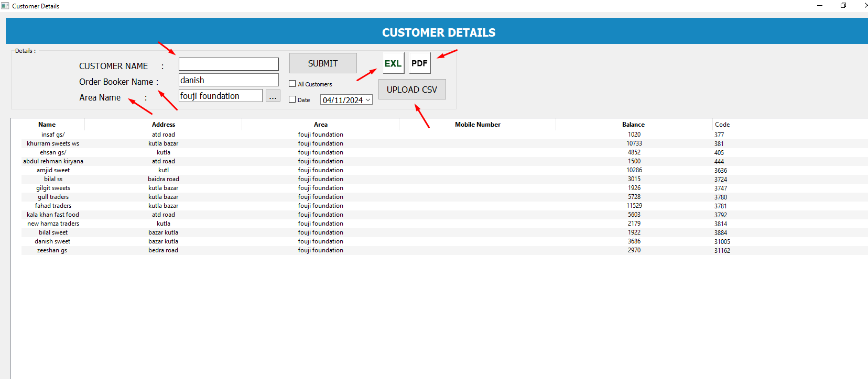
Task: Tick the Date filter checkbox
Action: click(292, 99)
